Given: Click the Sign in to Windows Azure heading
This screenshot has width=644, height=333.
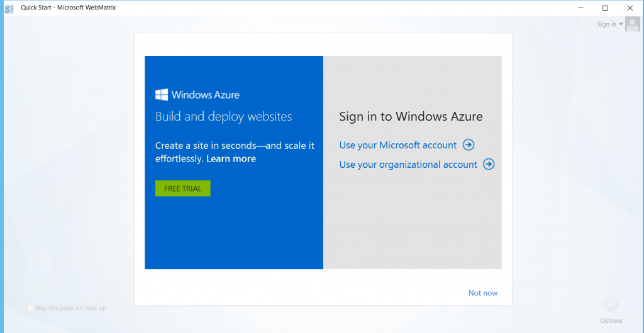Looking at the screenshot, I should coord(411,116).
